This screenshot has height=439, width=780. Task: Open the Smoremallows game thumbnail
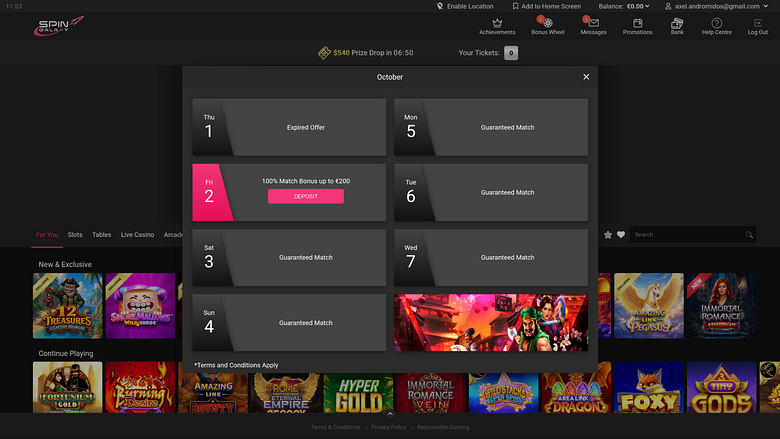[x=140, y=306]
